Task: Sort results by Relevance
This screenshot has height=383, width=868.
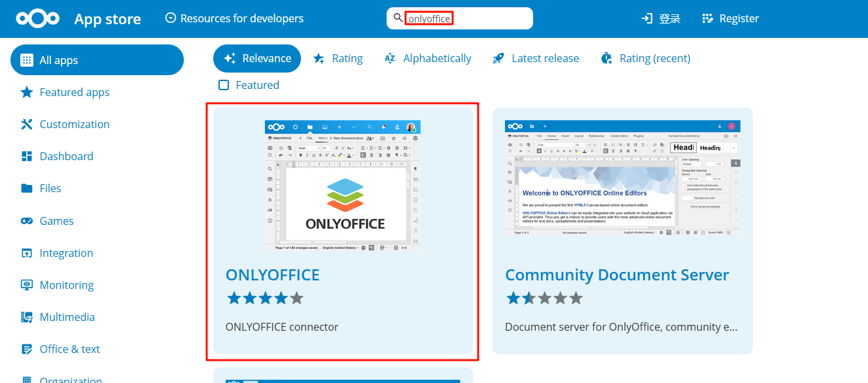Action: point(257,58)
